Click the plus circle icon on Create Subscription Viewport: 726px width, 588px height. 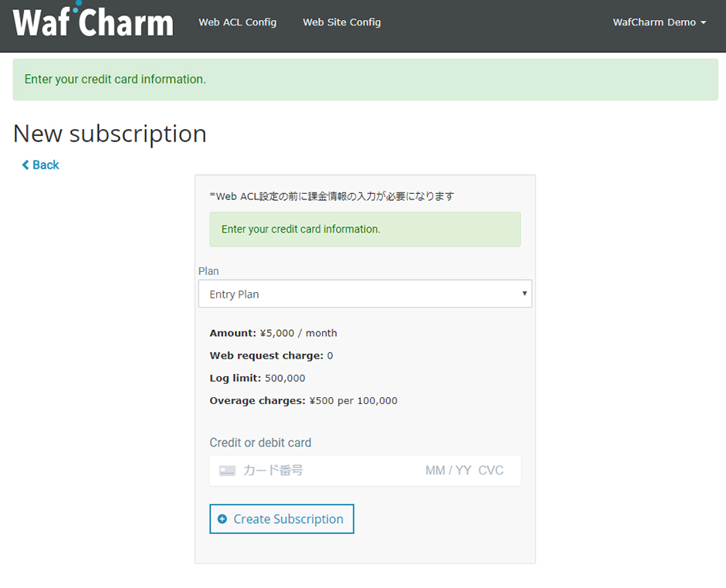(222, 519)
